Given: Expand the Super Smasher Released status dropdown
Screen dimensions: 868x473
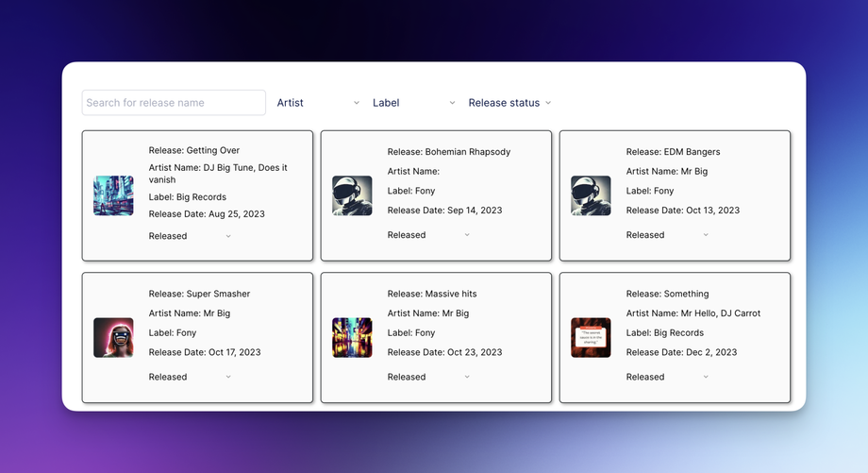Looking at the screenshot, I should (x=190, y=377).
